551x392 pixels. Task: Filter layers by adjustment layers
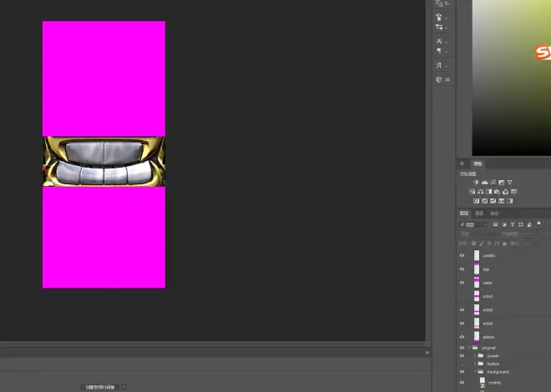pyautogui.click(x=504, y=224)
